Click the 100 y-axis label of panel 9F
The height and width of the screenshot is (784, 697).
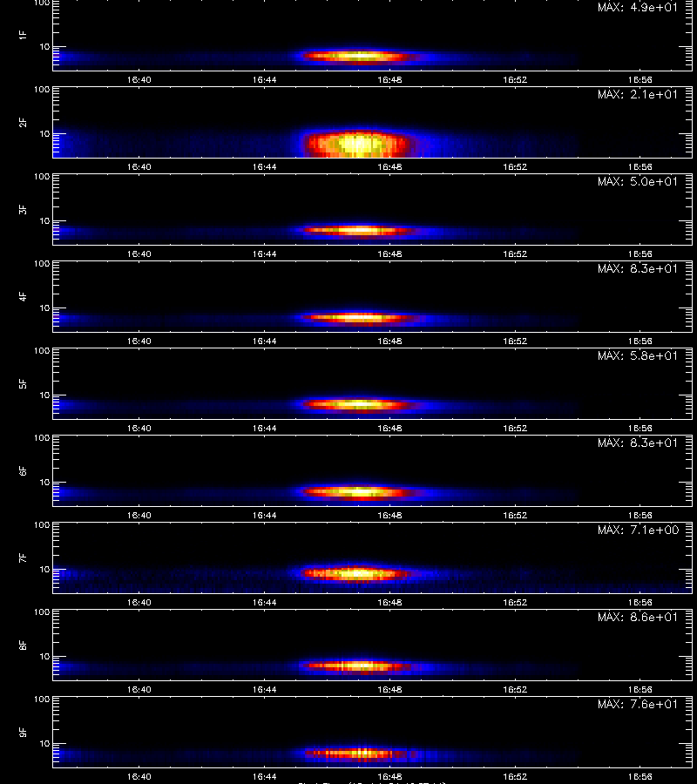coord(42,699)
